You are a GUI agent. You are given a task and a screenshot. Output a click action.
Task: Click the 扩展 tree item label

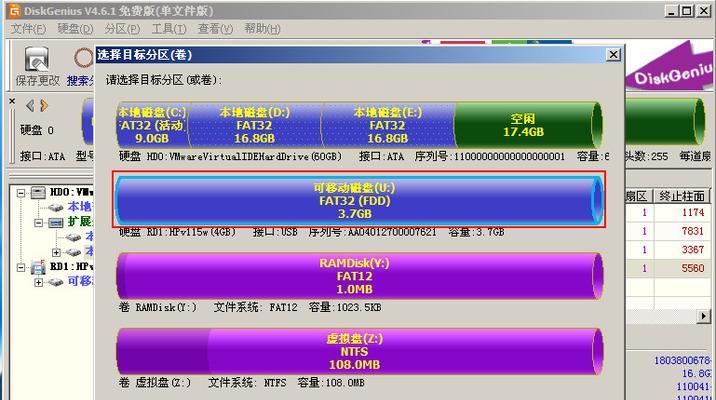click(80, 222)
